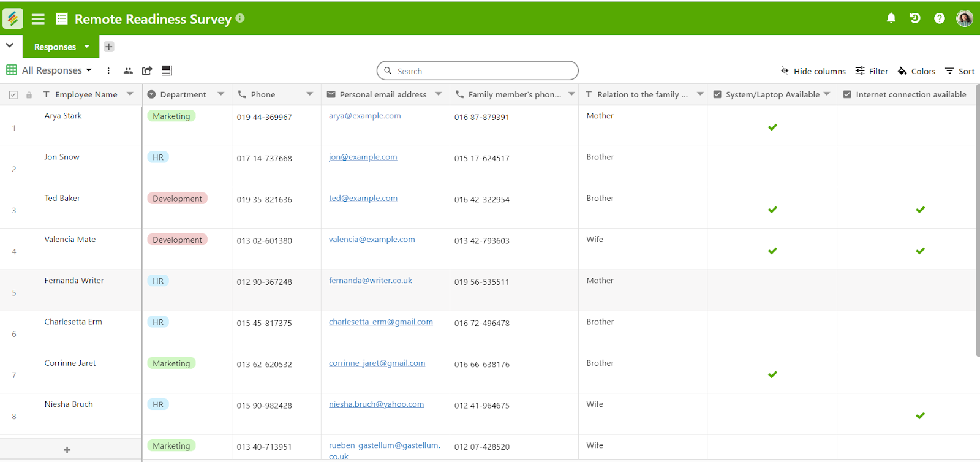980x462 pixels.
Task: Change row height using the toolbar icon
Action: pos(167,70)
